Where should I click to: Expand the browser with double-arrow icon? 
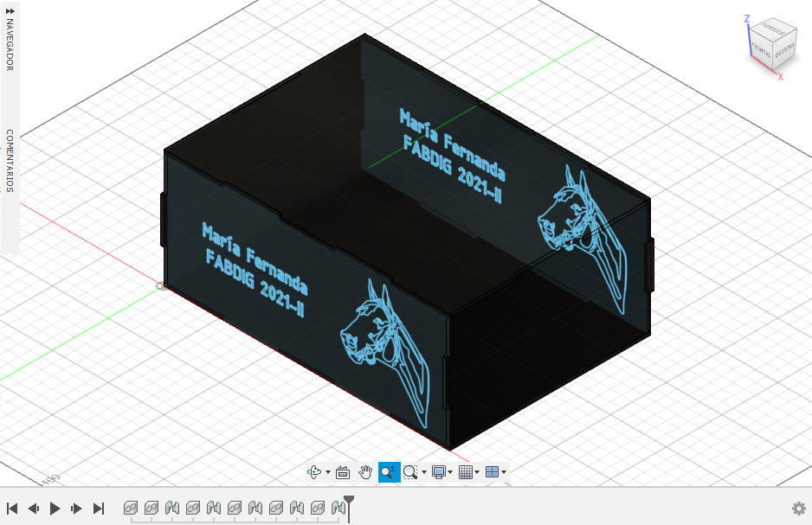pyautogui.click(x=10, y=10)
